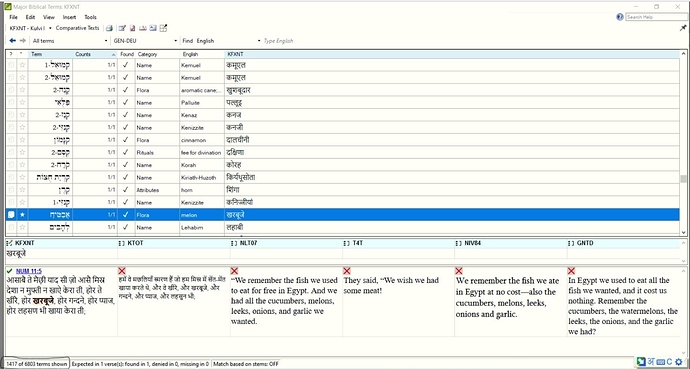This screenshot has width=690, height=369.
Task: Click the red X under NLT07 column
Action: tap(234, 270)
